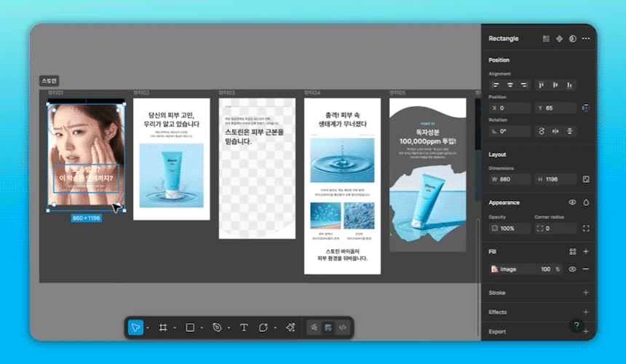Click the flip horizontal icon
Screen dimensions: 626x364
[555, 131]
